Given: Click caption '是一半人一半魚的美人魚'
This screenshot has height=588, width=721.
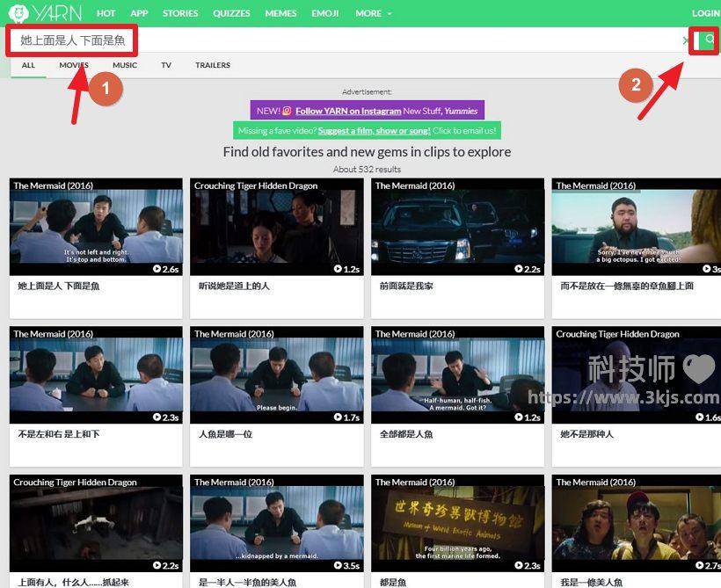Looking at the screenshot, I should point(247,583).
